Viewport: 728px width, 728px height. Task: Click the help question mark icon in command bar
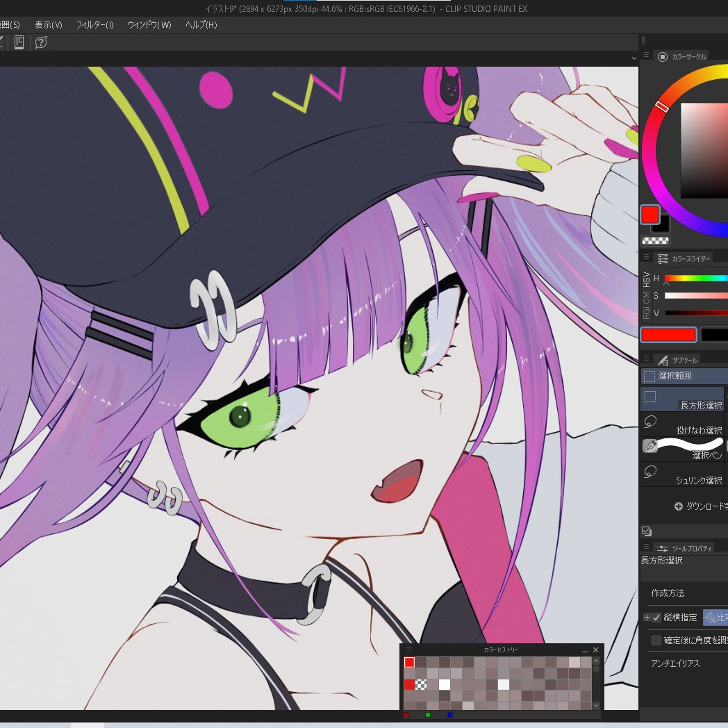(x=41, y=42)
